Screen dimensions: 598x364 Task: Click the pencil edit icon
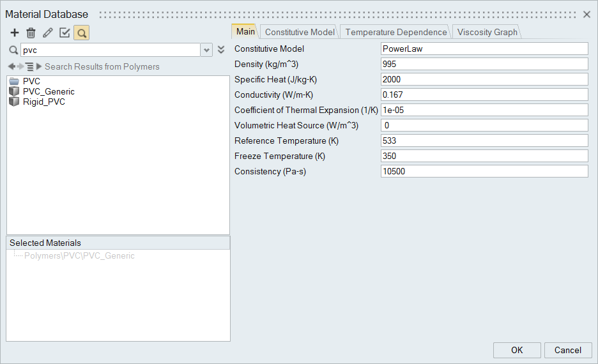[48, 33]
